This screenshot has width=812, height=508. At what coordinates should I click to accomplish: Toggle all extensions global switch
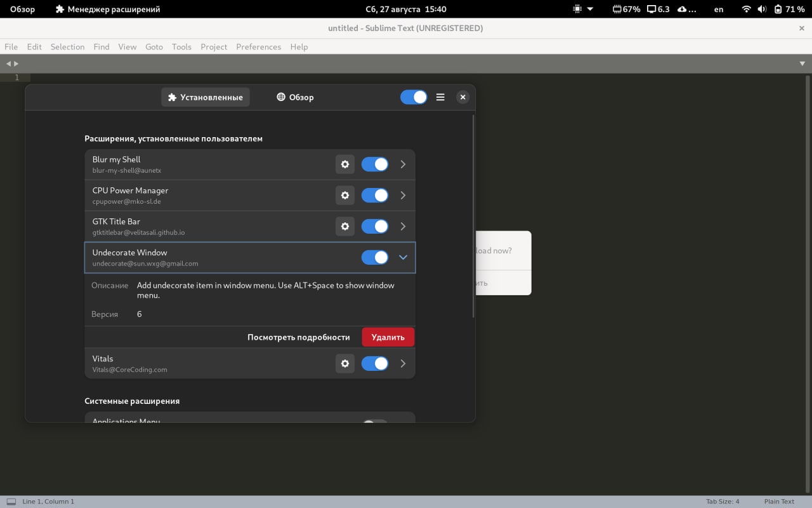point(414,97)
